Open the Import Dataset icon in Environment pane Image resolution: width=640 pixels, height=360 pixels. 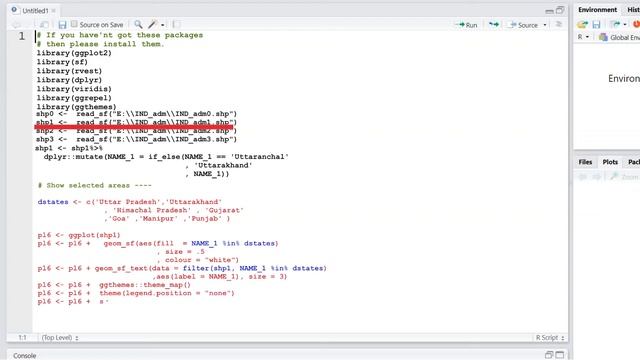click(x=615, y=24)
